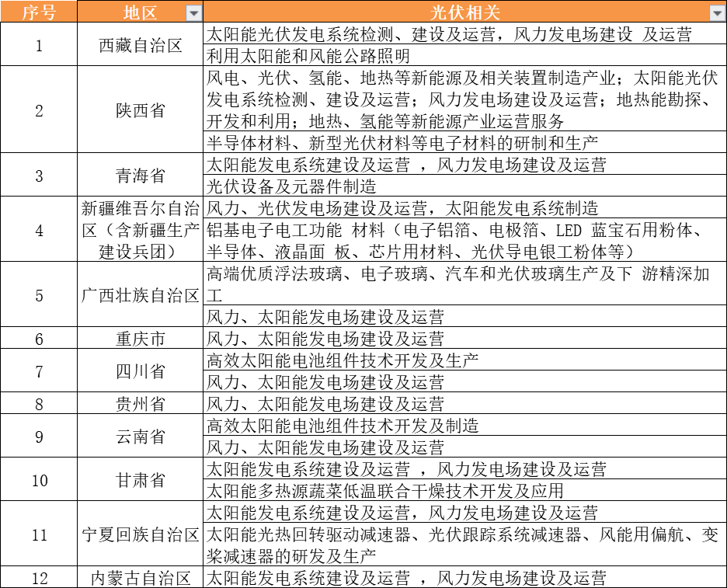Open the 光伏相关 column filter dropdown
Screen dimensions: 727x588
pos(716,13)
